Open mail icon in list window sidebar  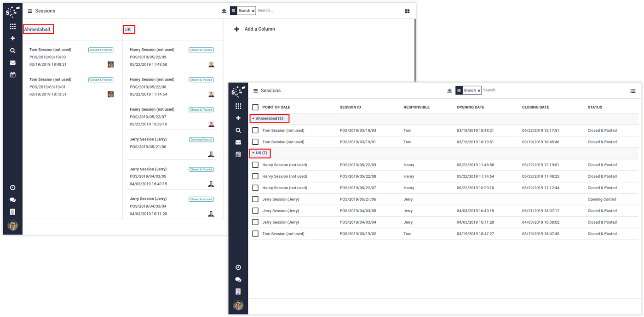click(238, 142)
